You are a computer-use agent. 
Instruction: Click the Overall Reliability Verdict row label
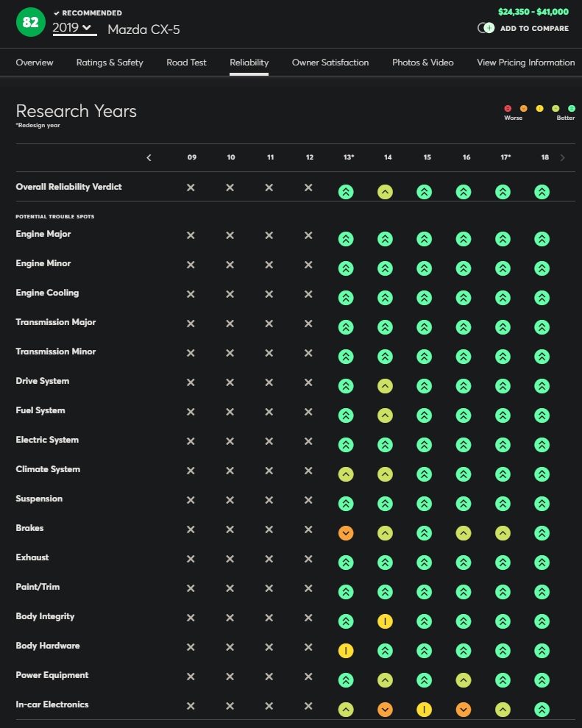[68, 187]
